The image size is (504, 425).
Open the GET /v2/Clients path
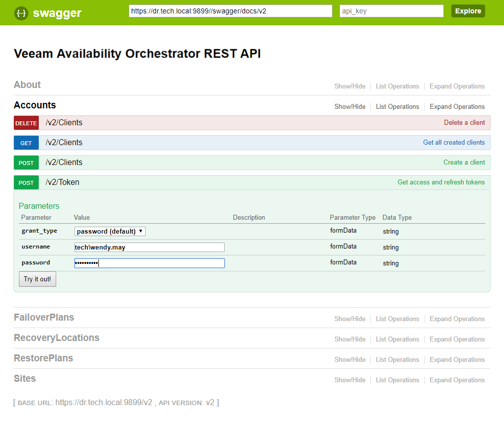64,143
